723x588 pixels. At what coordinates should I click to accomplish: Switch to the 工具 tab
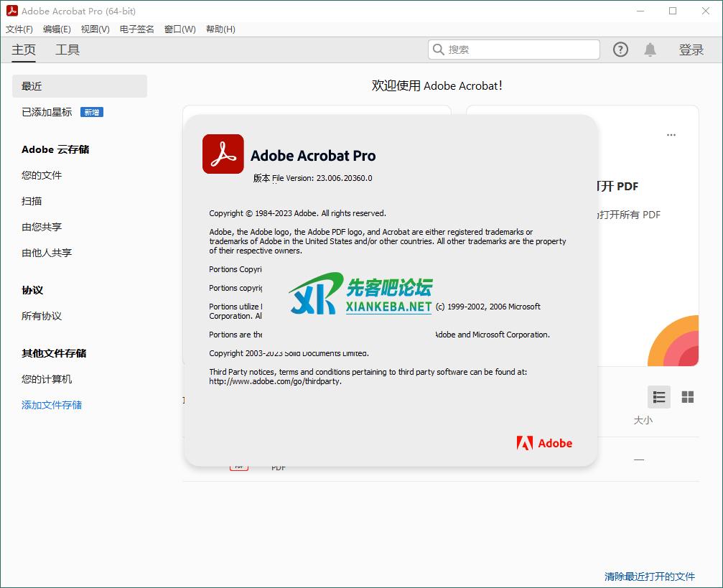pyautogui.click(x=67, y=50)
